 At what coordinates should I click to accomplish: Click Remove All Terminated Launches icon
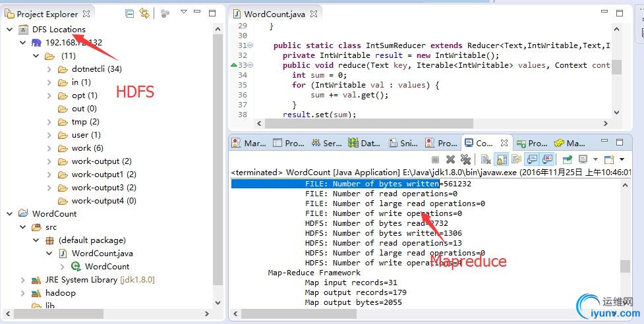coord(465,159)
